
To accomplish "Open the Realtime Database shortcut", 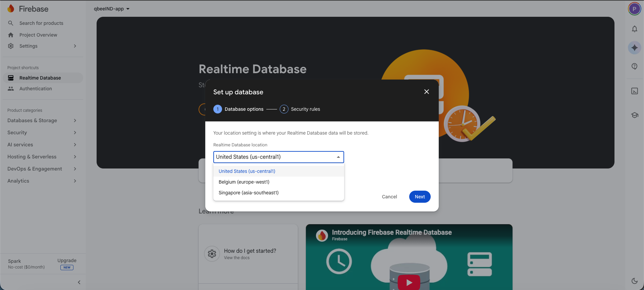I will [x=43, y=78].
